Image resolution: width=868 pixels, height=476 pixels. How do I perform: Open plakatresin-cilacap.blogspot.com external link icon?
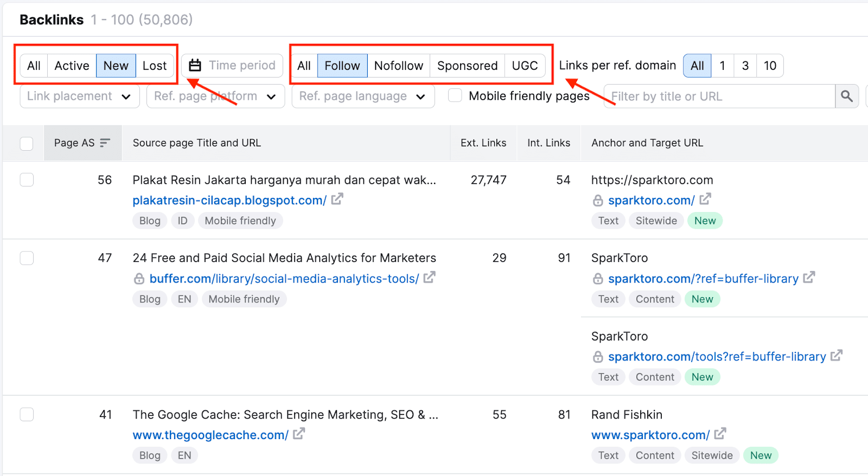(337, 200)
